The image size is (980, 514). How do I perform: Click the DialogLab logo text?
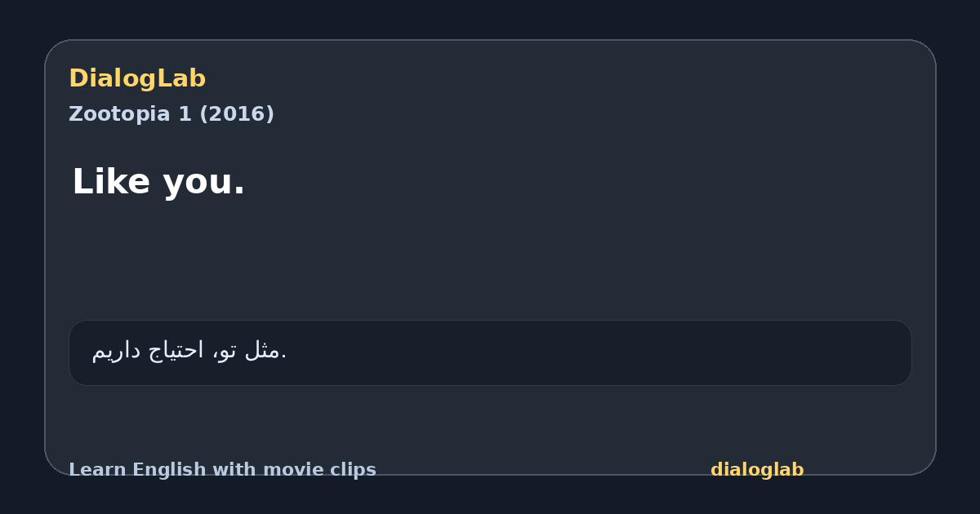pos(137,78)
